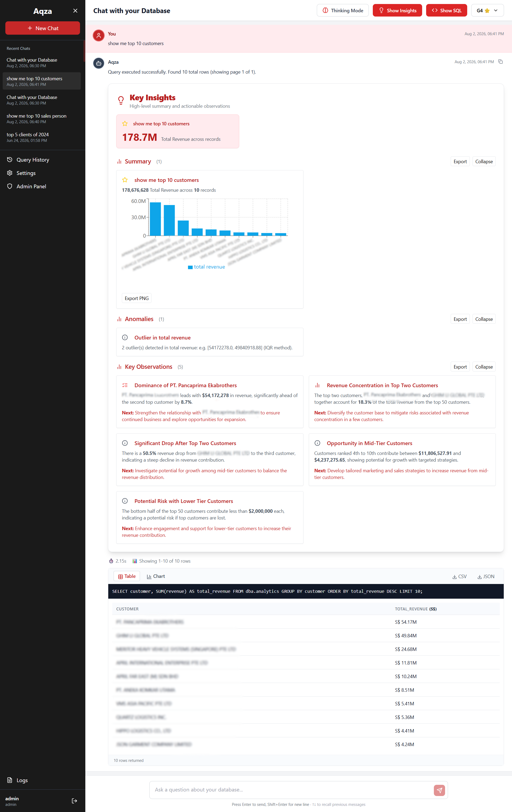
Task: Copy the Aqza response with the copy icon
Action: click(x=501, y=62)
